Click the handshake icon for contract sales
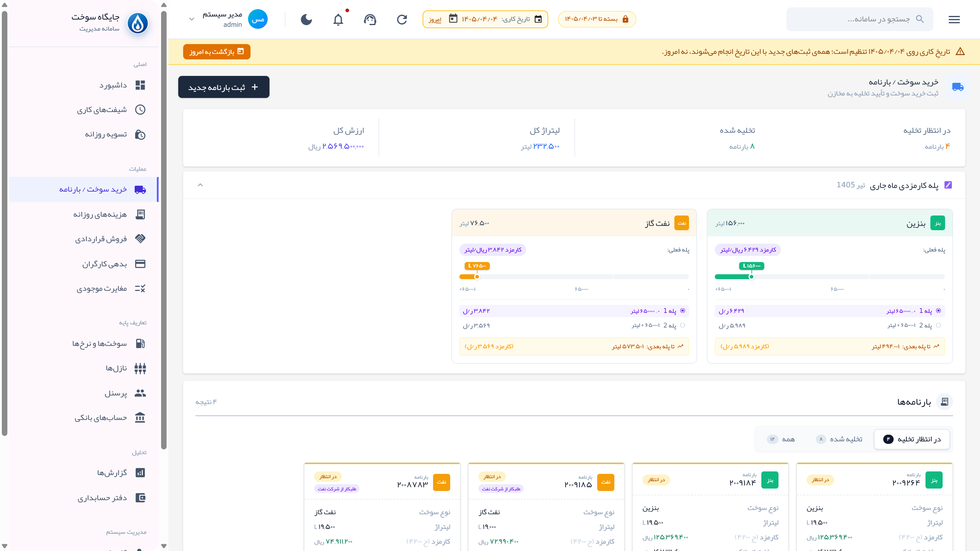This screenshot has height=551, width=980. point(140,239)
